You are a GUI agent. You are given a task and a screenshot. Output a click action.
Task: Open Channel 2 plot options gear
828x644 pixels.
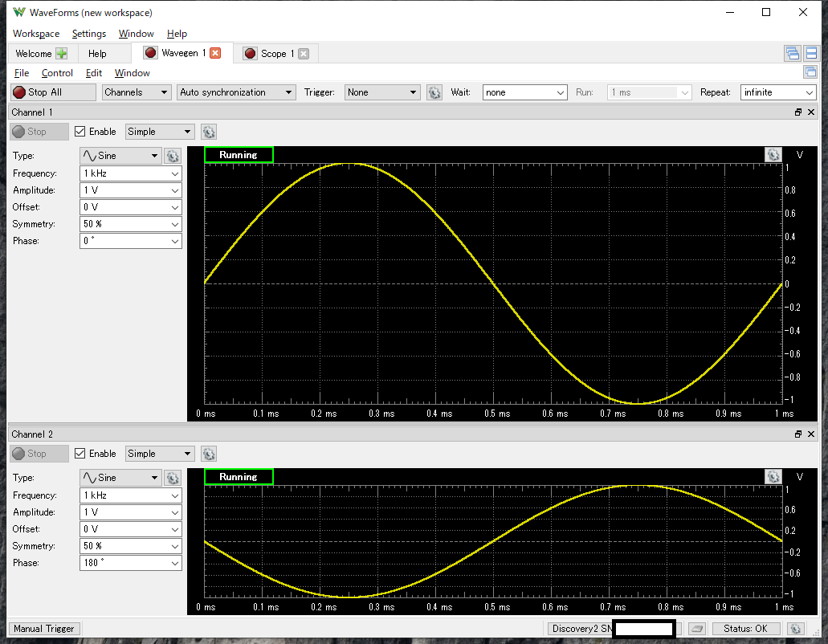773,477
